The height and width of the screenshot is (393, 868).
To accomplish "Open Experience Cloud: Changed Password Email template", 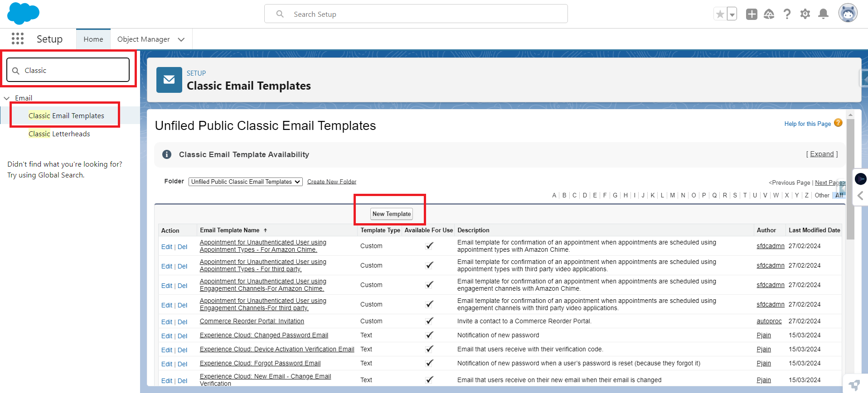I will pos(264,335).
